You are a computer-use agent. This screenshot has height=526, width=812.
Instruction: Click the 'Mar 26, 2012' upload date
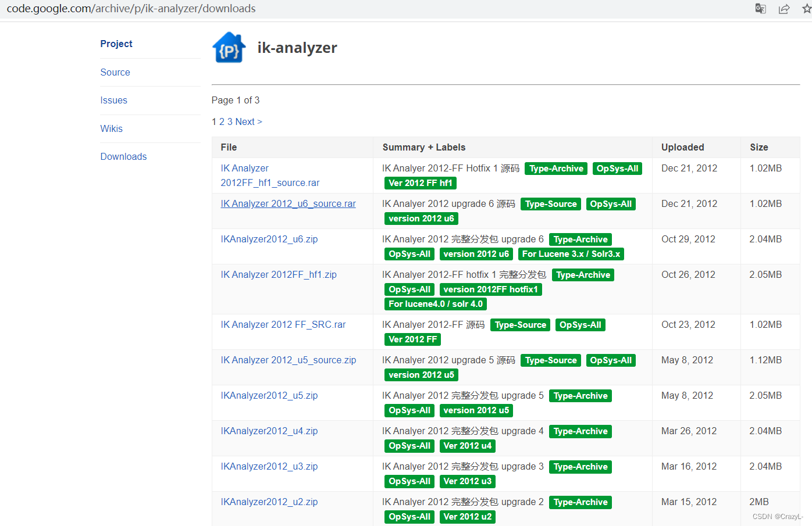click(689, 431)
